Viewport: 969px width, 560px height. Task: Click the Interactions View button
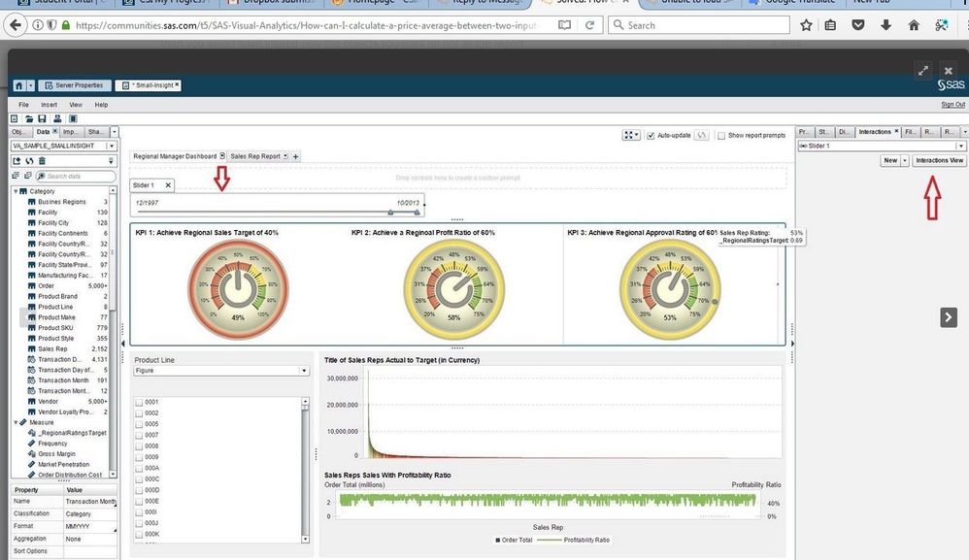coord(939,160)
